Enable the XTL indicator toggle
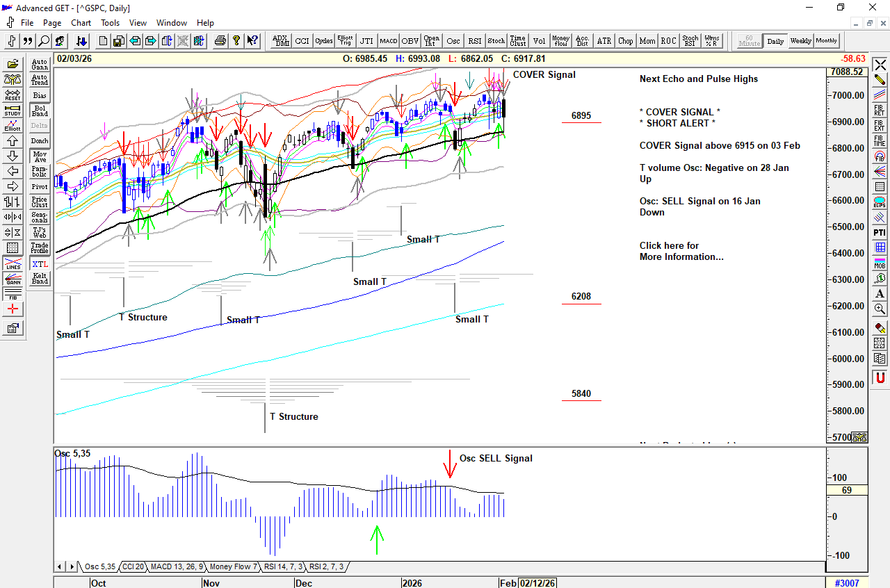890x588 pixels. (x=40, y=264)
